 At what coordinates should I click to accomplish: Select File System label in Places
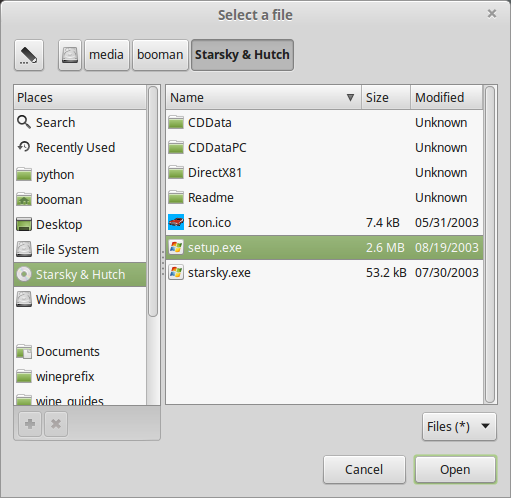click(67, 250)
